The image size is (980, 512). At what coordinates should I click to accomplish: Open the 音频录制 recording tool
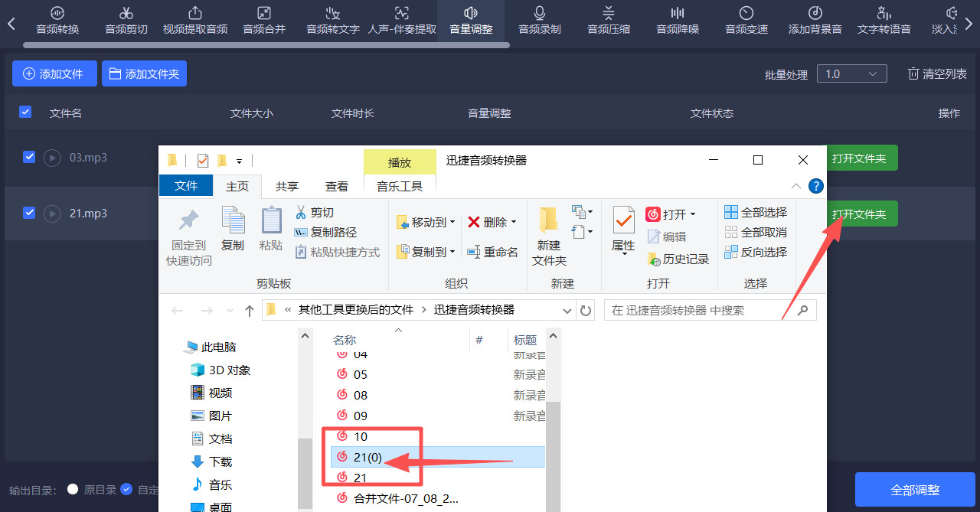[x=540, y=21]
